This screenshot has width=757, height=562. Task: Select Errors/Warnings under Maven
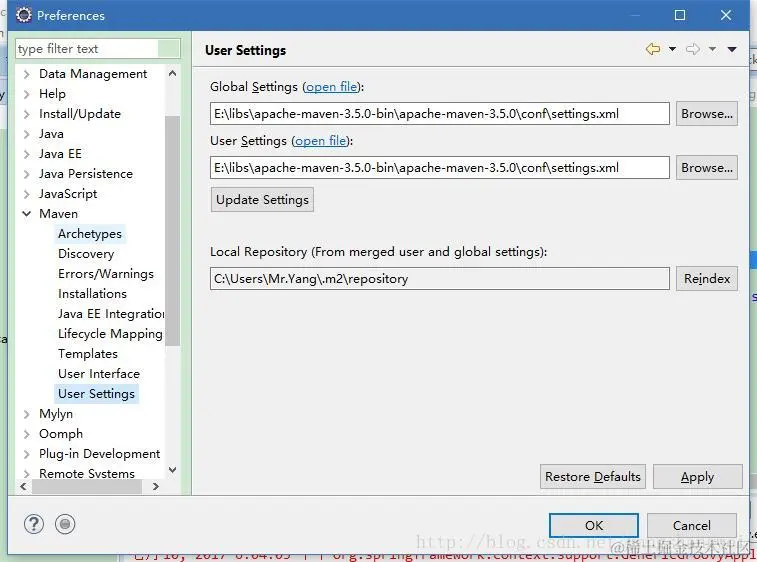[106, 274]
